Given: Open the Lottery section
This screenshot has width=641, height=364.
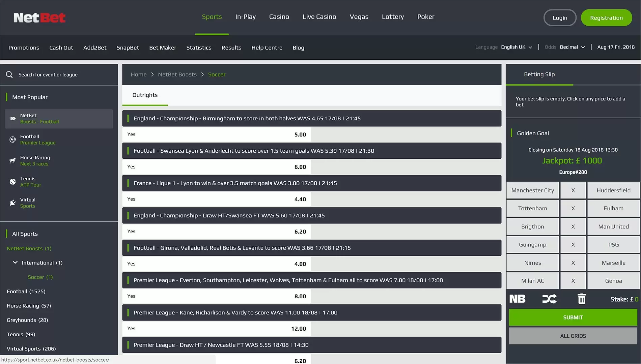Looking at the screenshot, I should (x=393, y=17).
